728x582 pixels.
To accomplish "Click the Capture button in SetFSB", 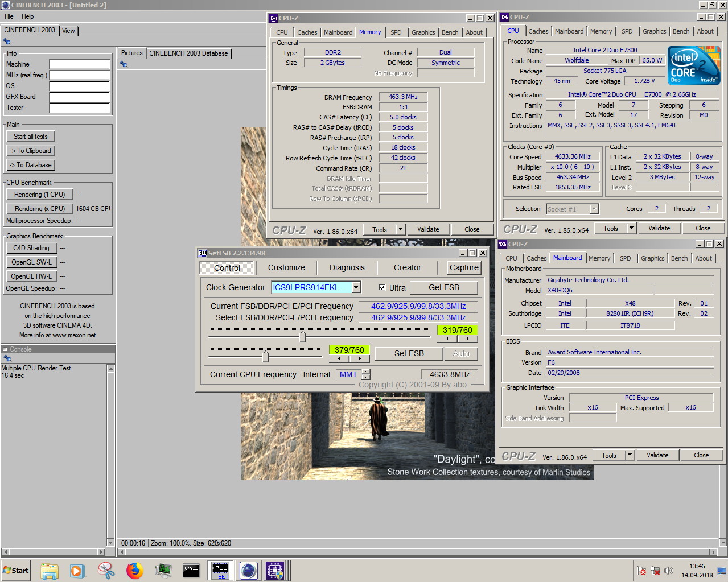I will (x=464, y=267).
